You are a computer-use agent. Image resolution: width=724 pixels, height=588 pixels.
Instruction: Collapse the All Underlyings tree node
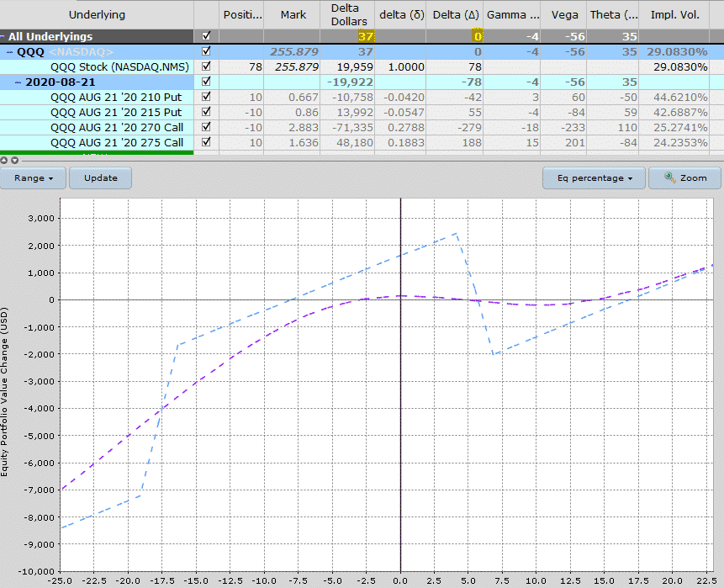tap(3, 36)
